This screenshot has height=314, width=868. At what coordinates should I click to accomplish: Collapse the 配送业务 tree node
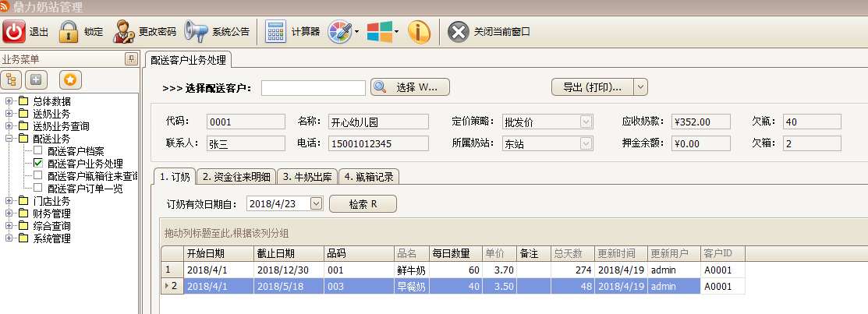[9, 138]
